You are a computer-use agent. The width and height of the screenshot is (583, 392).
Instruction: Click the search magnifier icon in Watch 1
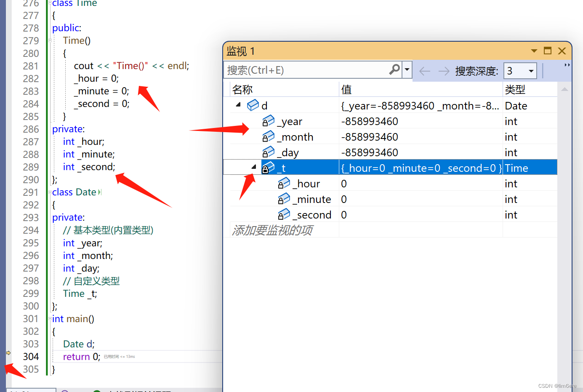coord(394,69)
